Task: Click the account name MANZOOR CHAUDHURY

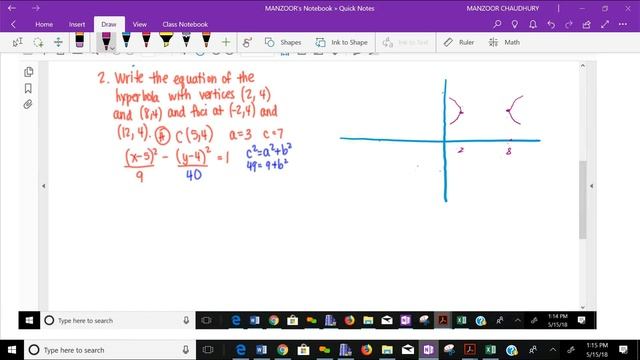Action: click(502, 8)
